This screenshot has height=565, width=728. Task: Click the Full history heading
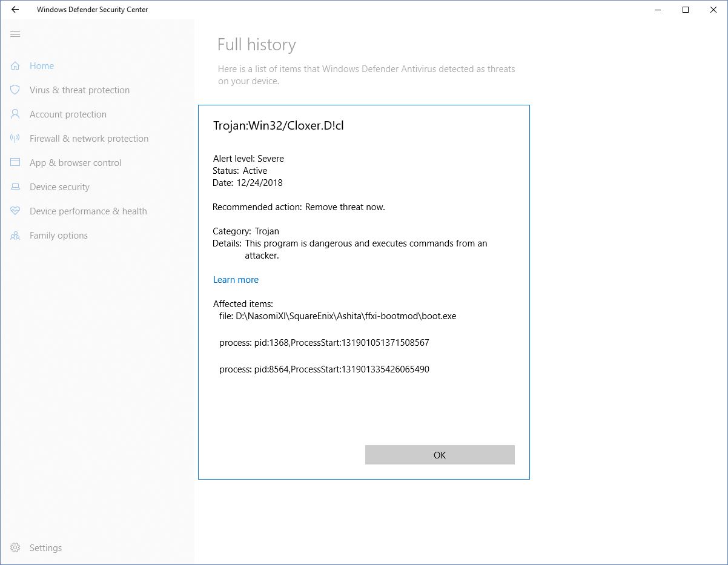(257, 45)
